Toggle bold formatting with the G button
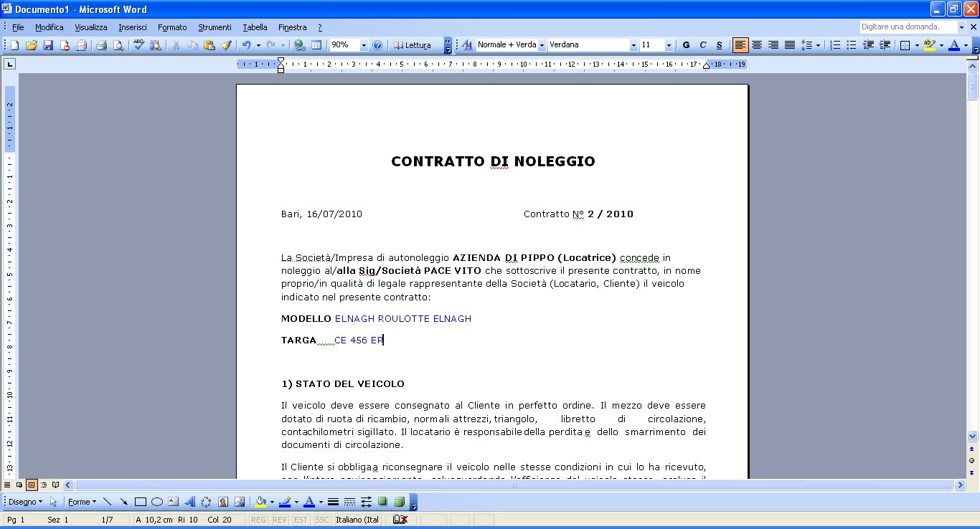 click(x=686, y=45)
